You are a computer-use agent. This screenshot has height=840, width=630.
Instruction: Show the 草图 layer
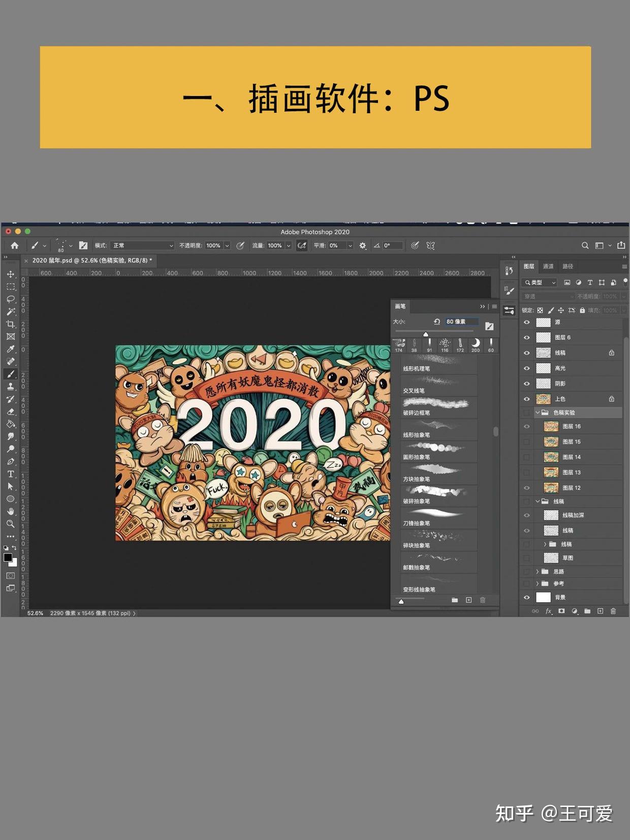click(x=526, y=558)
